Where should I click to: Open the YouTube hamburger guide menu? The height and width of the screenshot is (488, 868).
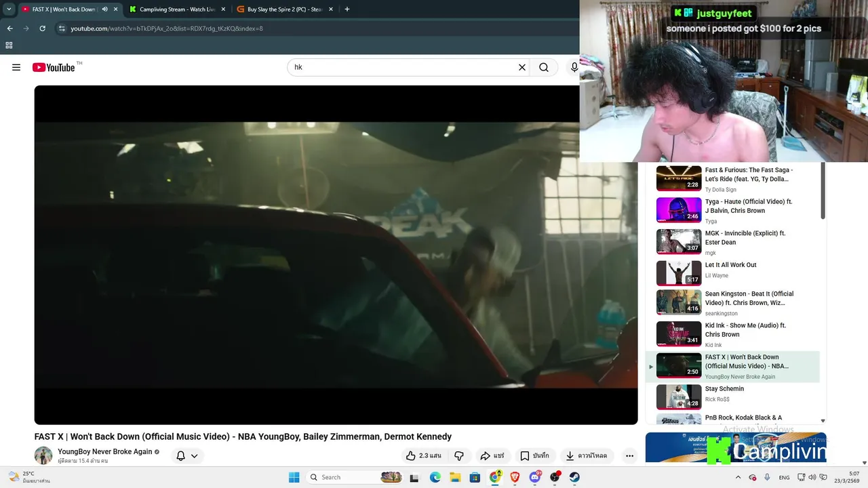(16, 67)
